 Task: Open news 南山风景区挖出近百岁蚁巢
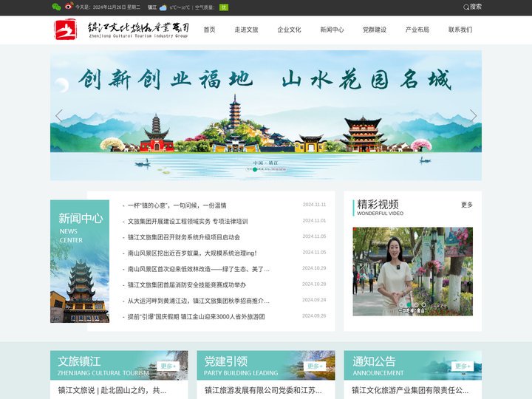tap(192, 253)
